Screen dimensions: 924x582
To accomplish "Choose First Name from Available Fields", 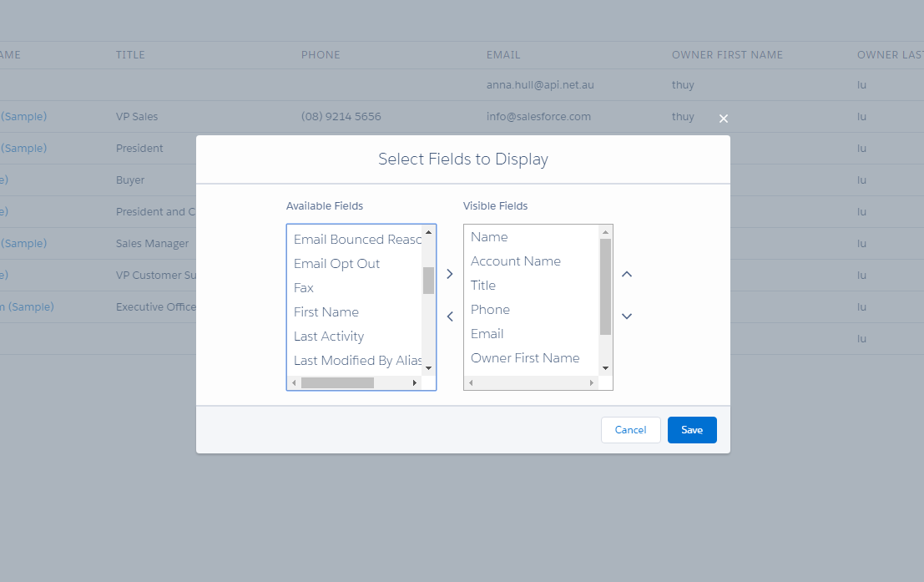I will [x=326, y=312].
